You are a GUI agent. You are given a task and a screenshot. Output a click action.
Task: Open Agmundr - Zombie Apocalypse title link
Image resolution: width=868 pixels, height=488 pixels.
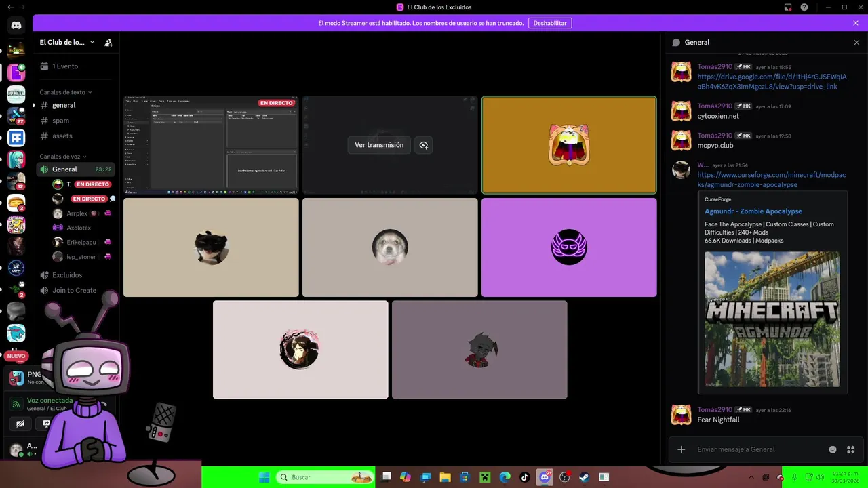753,211
